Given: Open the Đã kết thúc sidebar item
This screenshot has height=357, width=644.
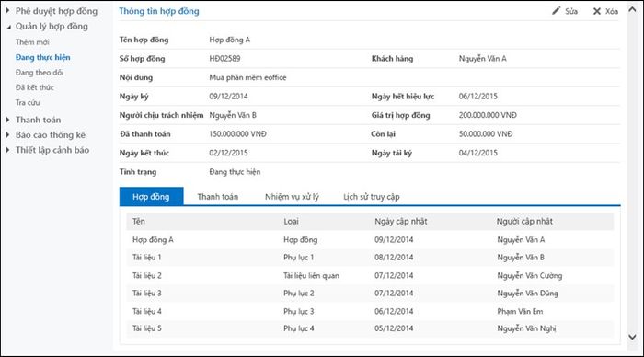Looking at the screenshot, I should tap(35, 87).
